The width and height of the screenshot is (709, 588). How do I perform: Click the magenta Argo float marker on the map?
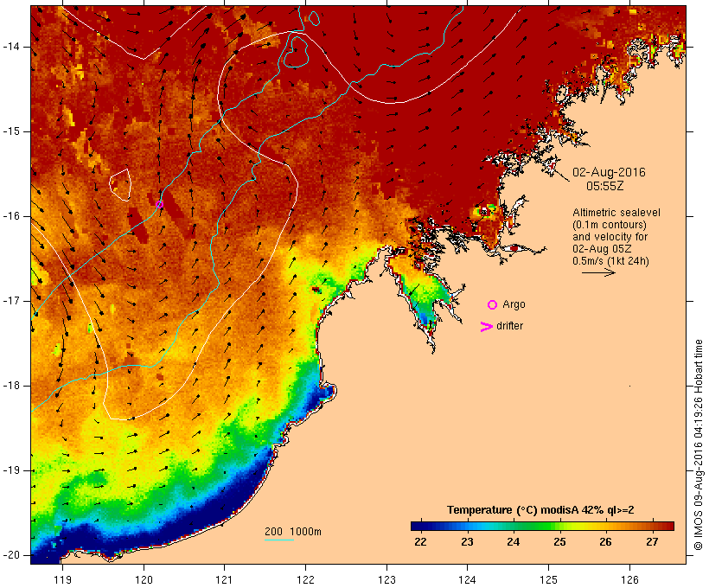tap(159, 204)
